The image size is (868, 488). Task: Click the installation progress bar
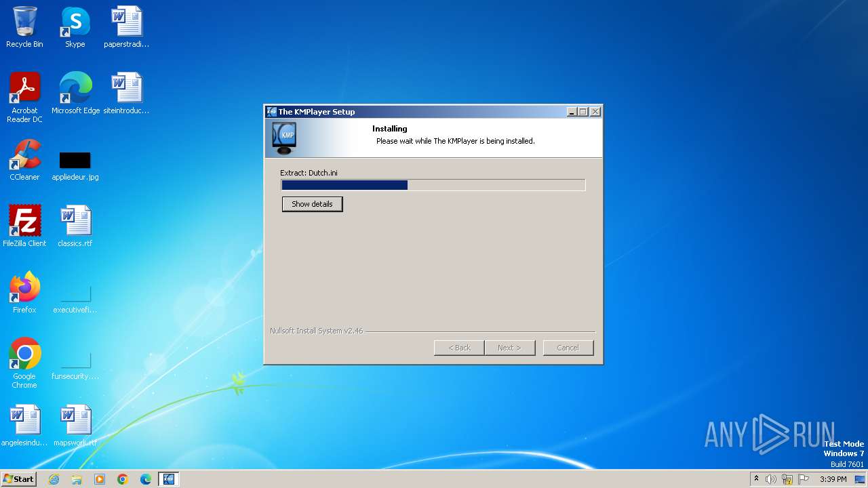(x=433, y=185)
